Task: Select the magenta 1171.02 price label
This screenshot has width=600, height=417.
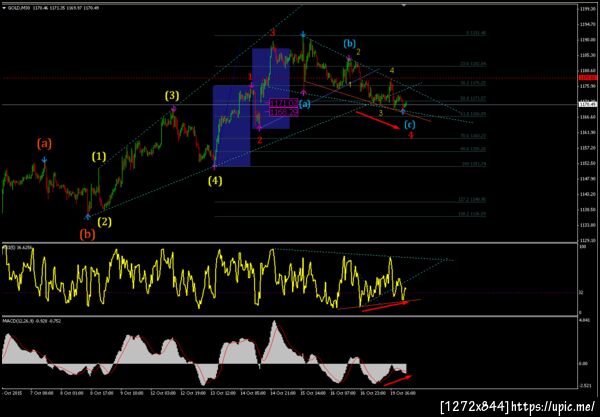Action: pyautogui.click(x=284, y=103)
